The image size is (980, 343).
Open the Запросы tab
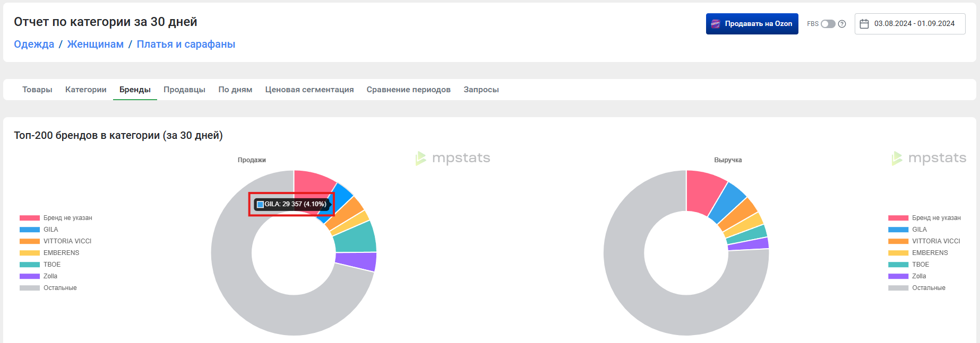click(x=481, y=90)
